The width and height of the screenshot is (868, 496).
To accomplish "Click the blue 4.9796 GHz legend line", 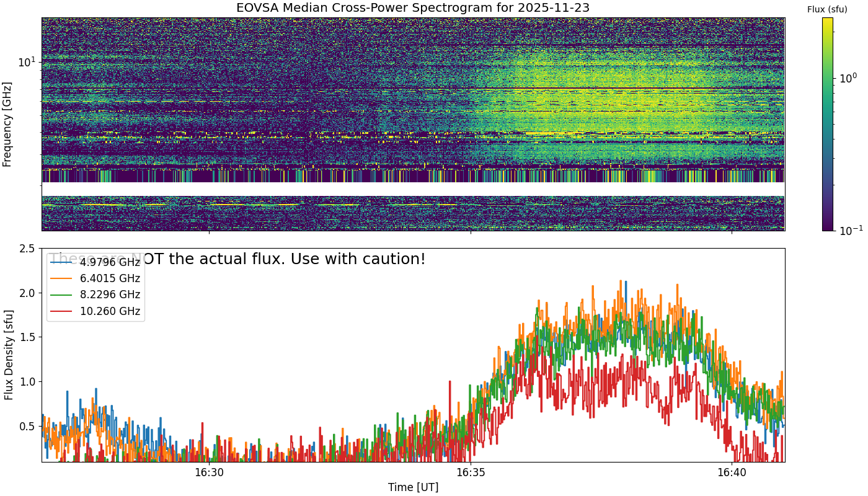I will pyautogui.click(x=62, y=262).
